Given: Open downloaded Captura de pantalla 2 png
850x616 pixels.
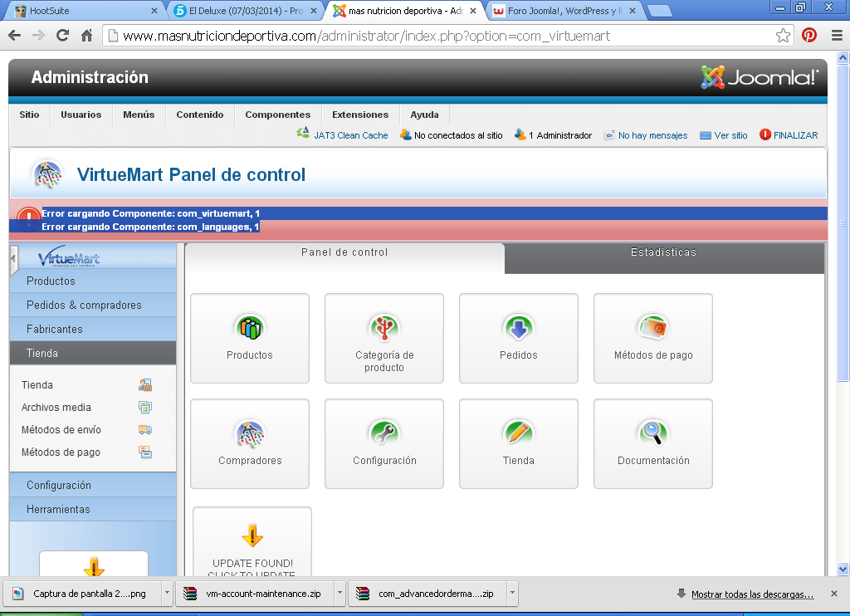Looking at the screenshot, I should (x=82, y=594).
